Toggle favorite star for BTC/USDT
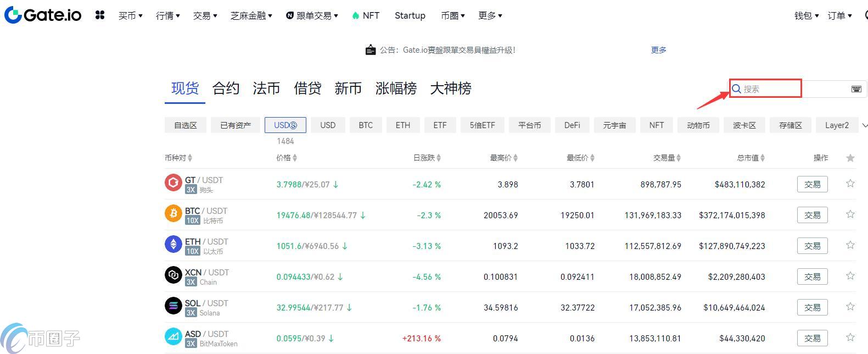868x354 pixels. tap(850, 214)
